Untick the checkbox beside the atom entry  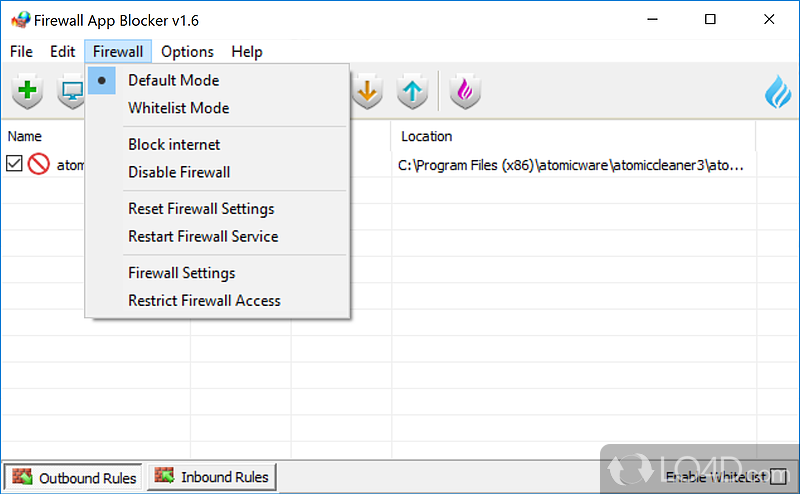tap(14, 164)
